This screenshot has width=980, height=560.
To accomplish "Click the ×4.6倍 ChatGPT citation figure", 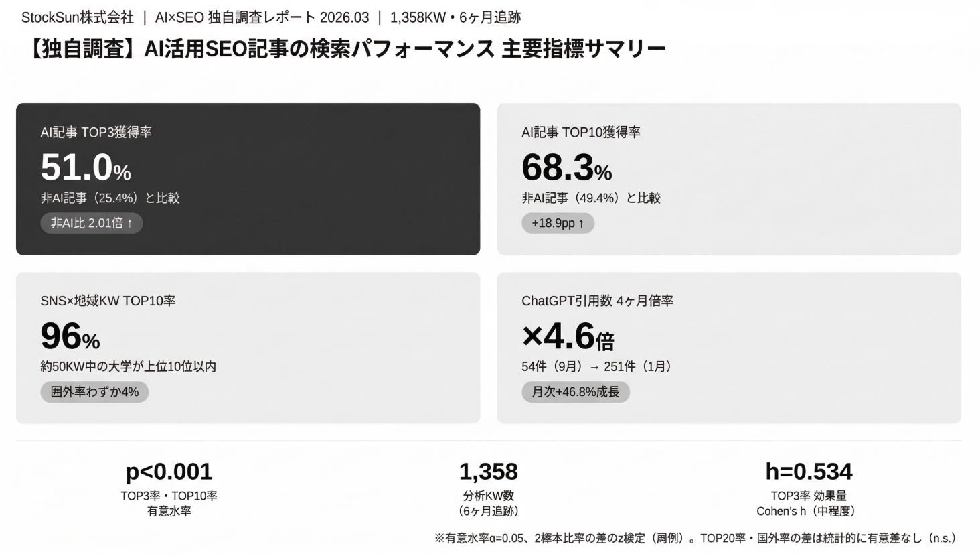I will [x=568, y=336].
